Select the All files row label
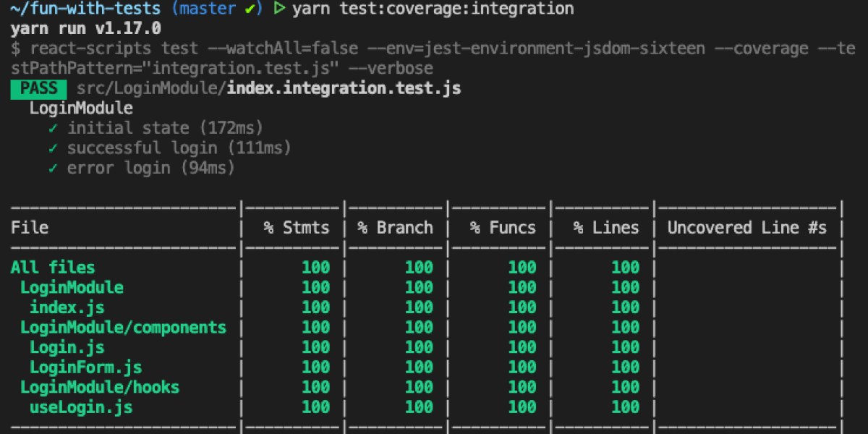 (x=53, y=268)
